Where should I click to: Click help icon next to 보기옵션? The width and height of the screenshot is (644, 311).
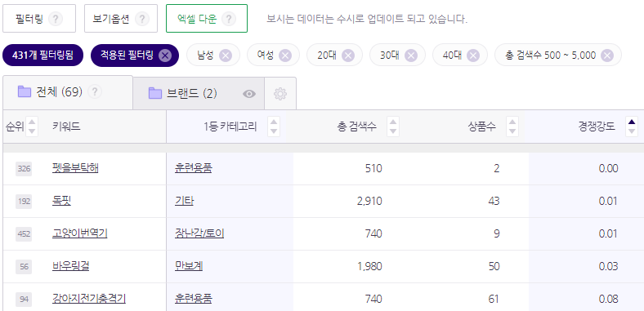coord(142,19)
